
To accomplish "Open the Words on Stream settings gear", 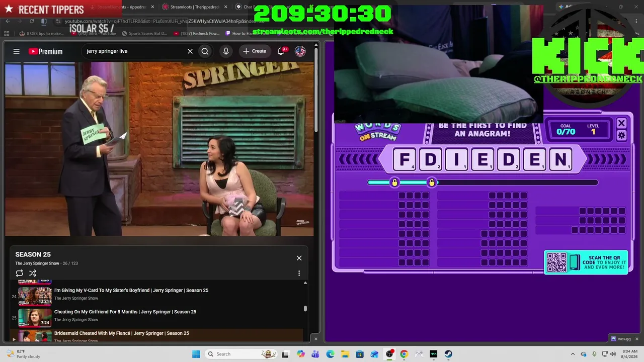I will click(621, 135).
